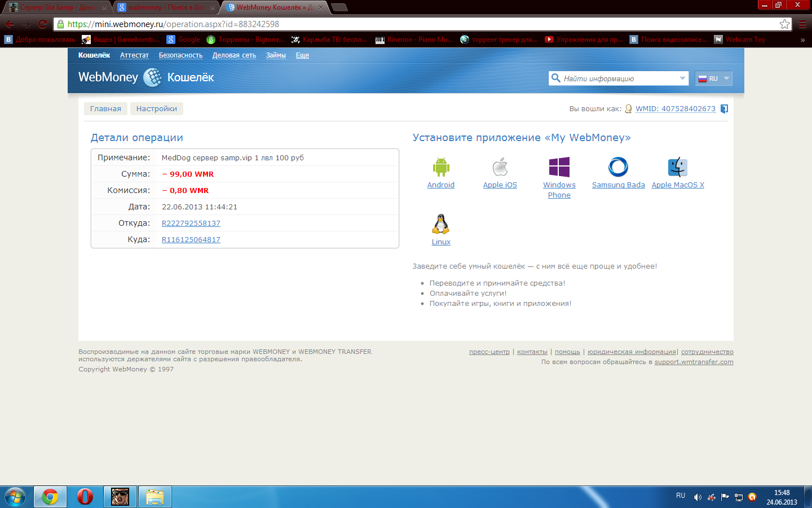
Task: Open the Android app icon
Action: (441, 167)
